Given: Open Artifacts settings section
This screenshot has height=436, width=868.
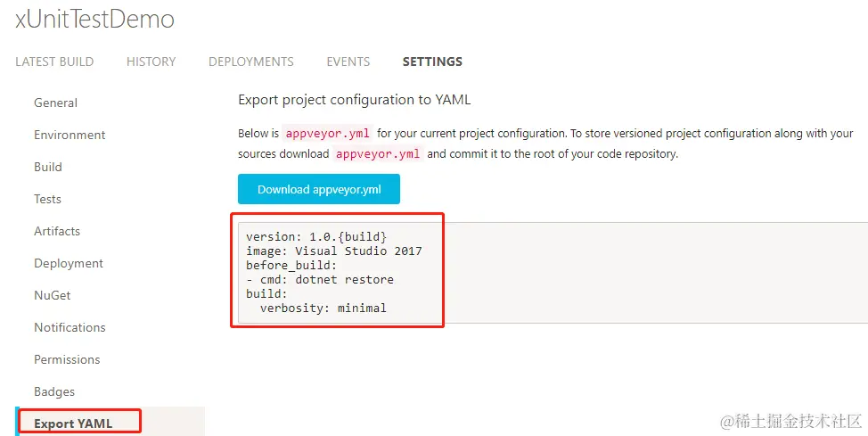Looking at the screenshot, I should (56, 231).
